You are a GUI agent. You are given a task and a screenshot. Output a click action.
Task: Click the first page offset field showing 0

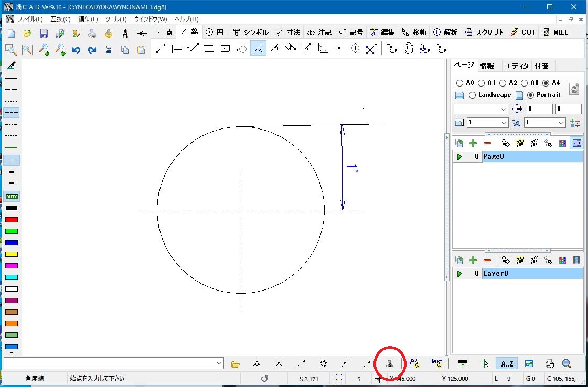[539, 109]
